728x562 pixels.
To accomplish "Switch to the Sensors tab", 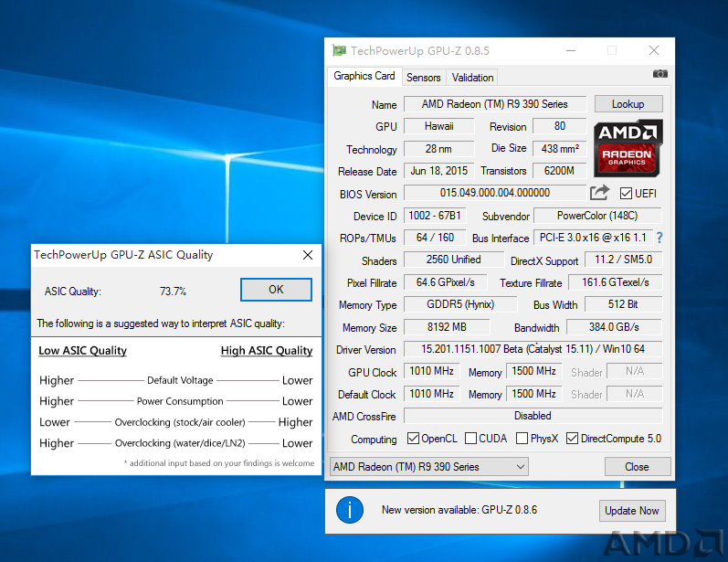I will coord(424,78).
